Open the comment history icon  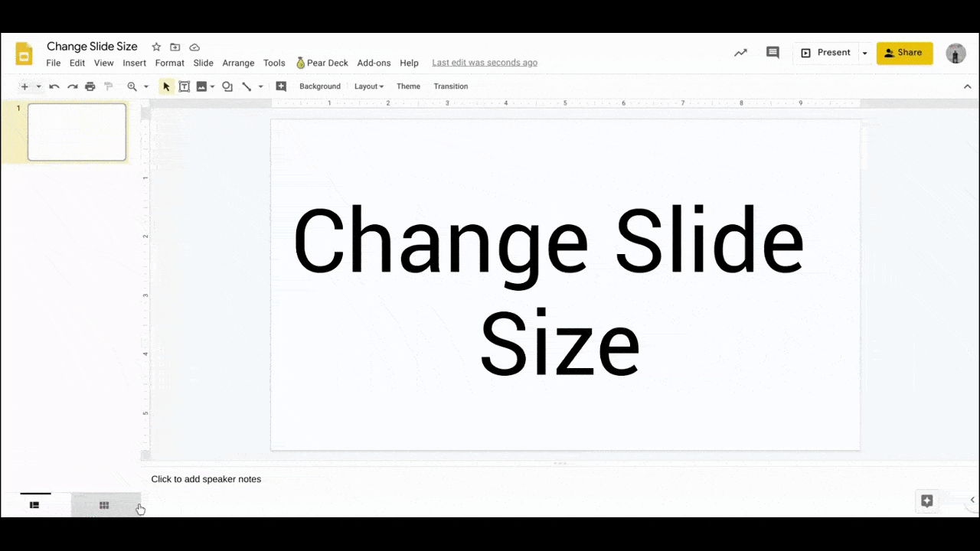click(x=773, y=53)
